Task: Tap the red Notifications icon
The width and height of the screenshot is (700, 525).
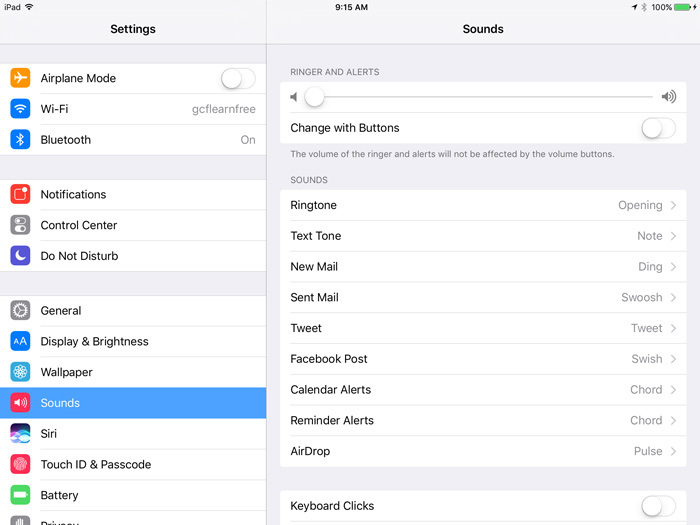Action: pyautogui.click(x=20, y=194)
